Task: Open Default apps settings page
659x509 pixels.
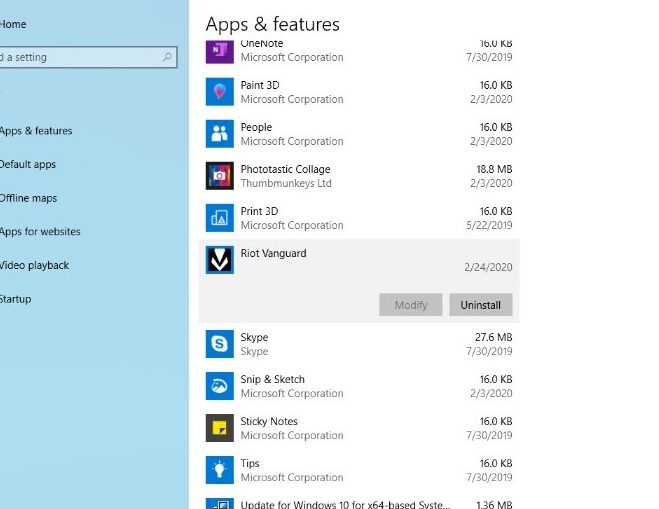Action: click(x=28, y=164)
